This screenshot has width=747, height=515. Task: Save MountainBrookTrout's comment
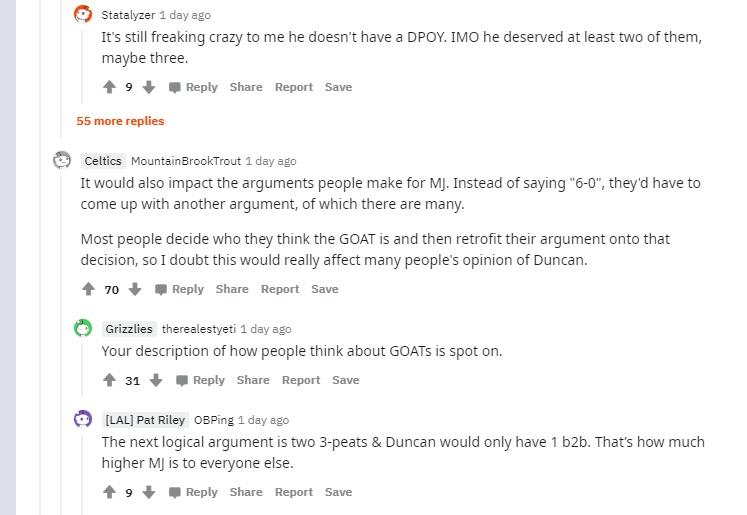click(x=325, y=289)
